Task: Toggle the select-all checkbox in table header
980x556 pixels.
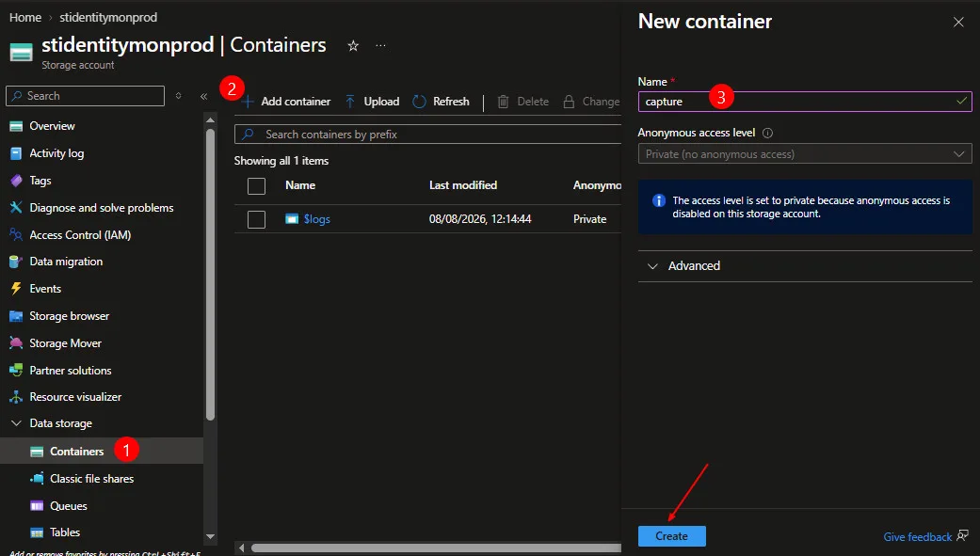Action: (x=256, y=186)
